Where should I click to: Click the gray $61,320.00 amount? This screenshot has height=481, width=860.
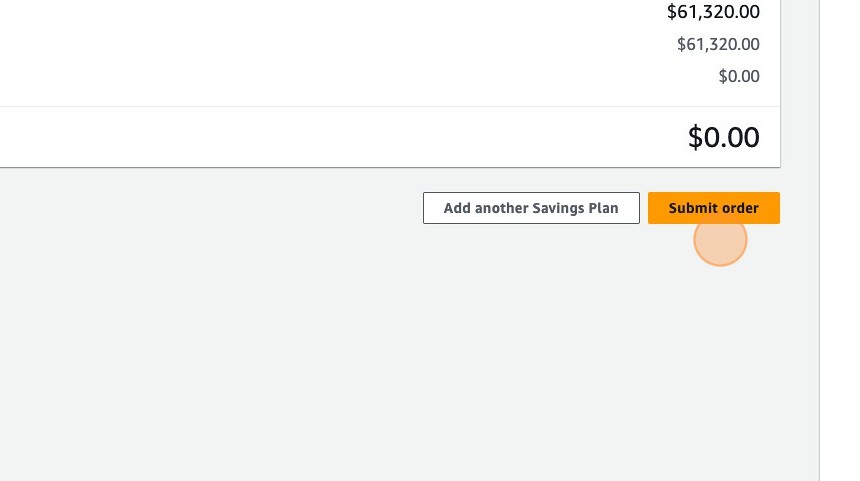coord(718,44)
